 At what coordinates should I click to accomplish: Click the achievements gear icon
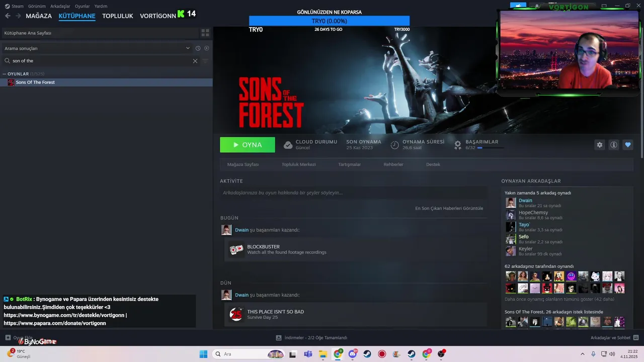(x=457, y=145)
